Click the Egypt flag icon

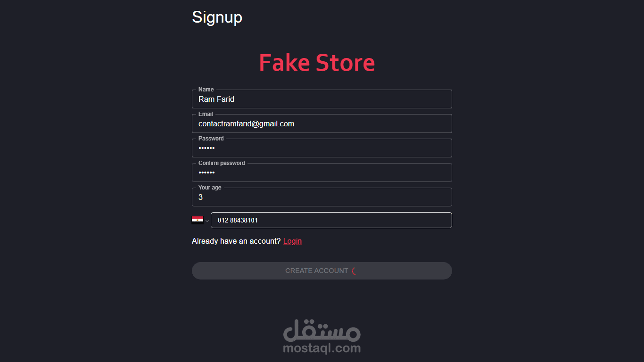click(198, 220)
